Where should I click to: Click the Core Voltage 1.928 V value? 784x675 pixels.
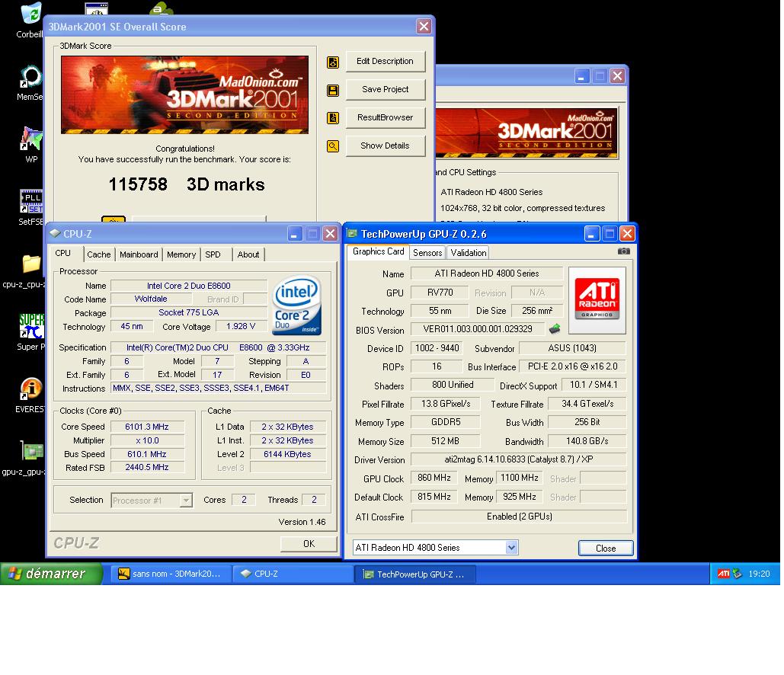tap(241, 327)
